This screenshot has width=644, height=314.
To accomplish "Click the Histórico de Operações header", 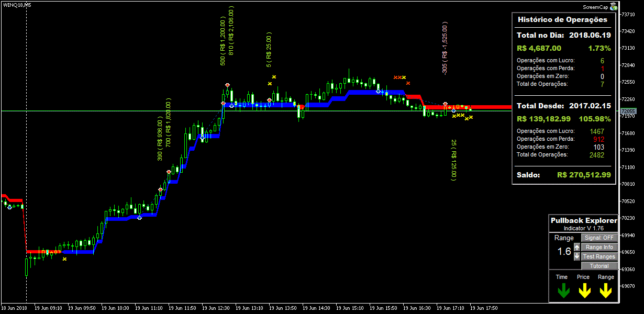I will point(562,19).
